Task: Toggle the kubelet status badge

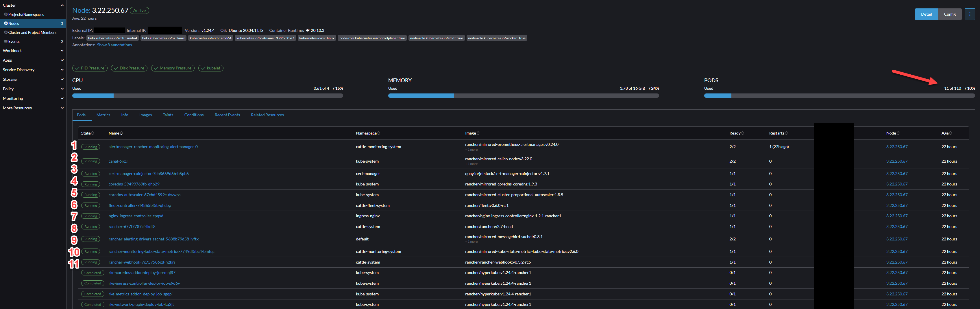Action: point(210,68)
